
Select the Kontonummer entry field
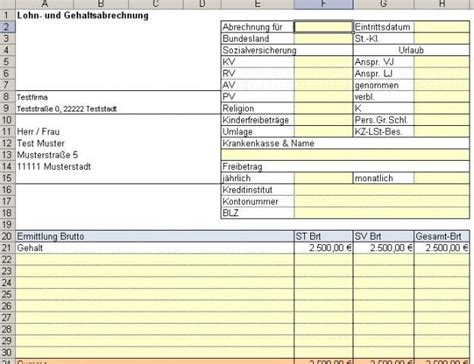[x=382, y=201]
